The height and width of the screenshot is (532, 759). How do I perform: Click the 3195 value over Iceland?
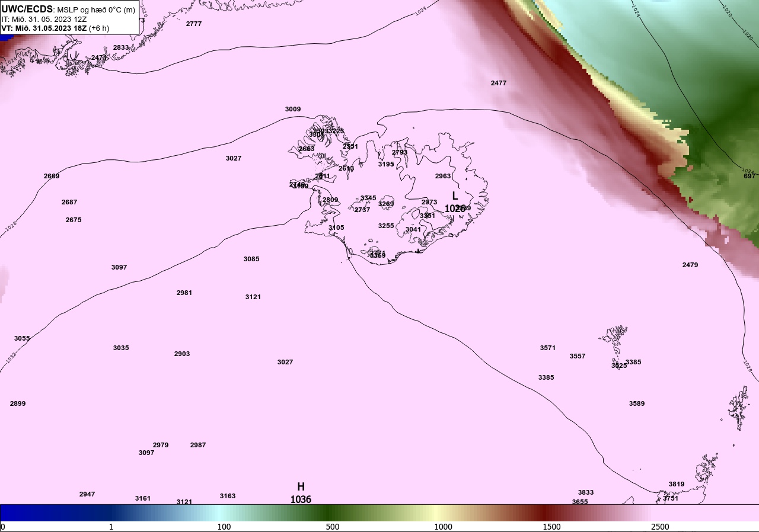click(x=386, y=164)
